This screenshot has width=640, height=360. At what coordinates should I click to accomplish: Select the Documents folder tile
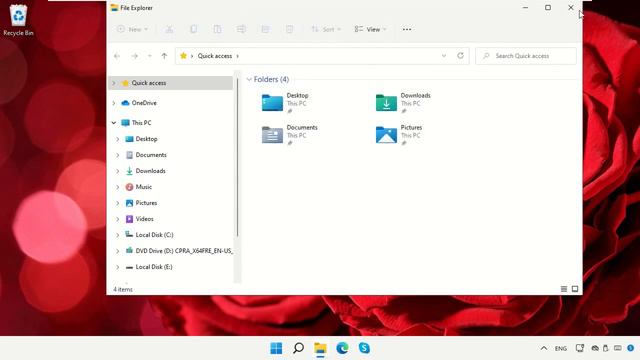[290, 135]
